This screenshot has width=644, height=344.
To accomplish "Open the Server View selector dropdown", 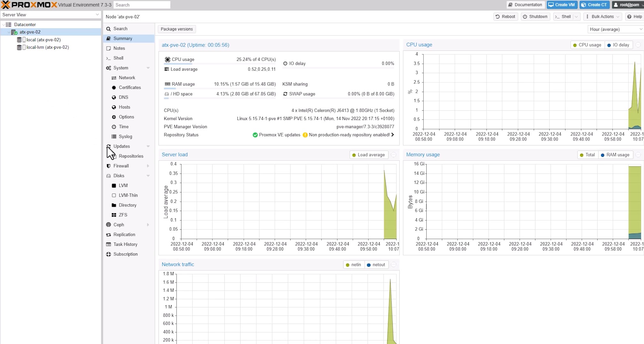I will tap(51, 15).
